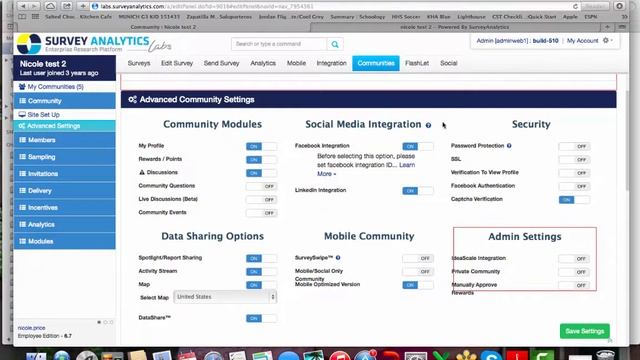Open the FlashLet tab

pos(417,63)
